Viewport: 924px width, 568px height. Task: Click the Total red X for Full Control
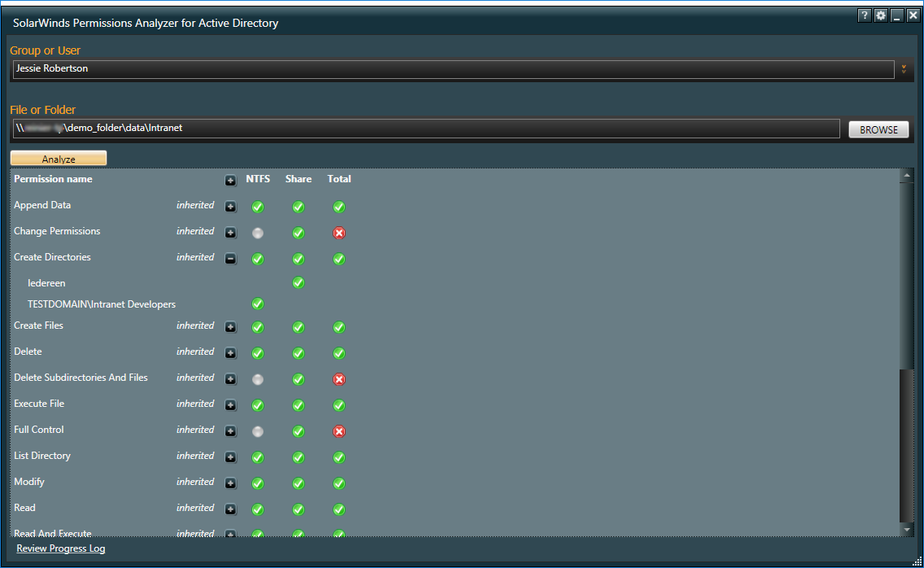339,431
